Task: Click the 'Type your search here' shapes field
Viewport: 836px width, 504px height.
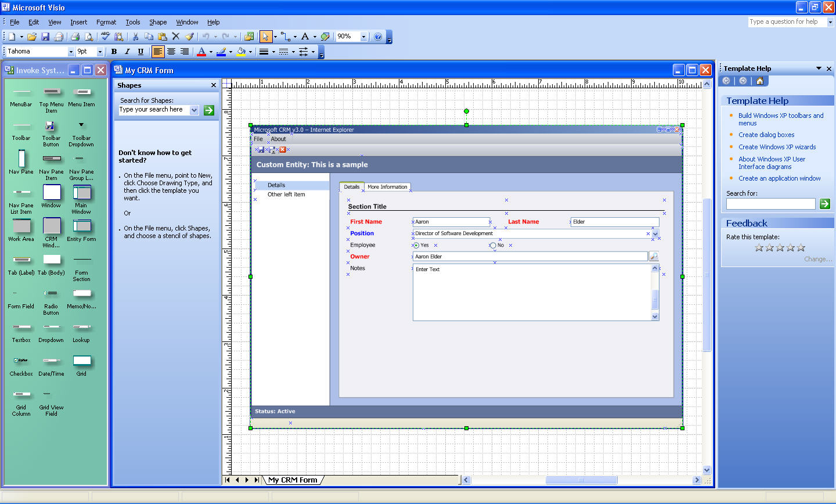Action: point(154,110)
